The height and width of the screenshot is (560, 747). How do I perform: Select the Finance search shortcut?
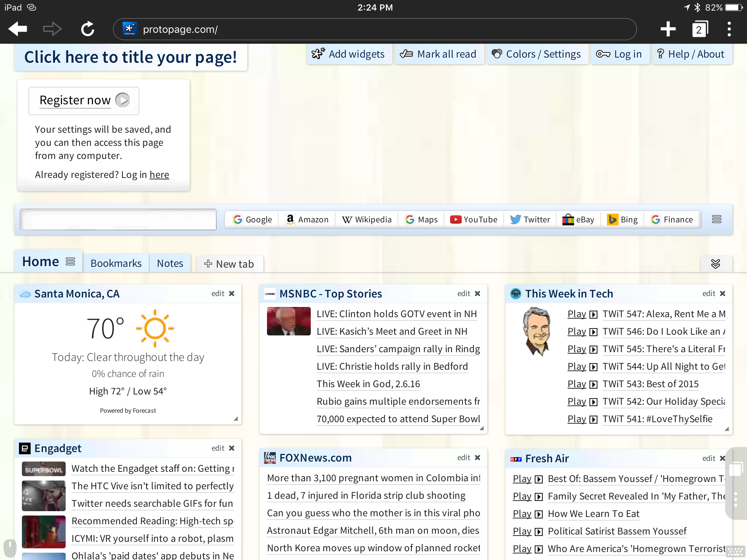click(x=672, y=219)
